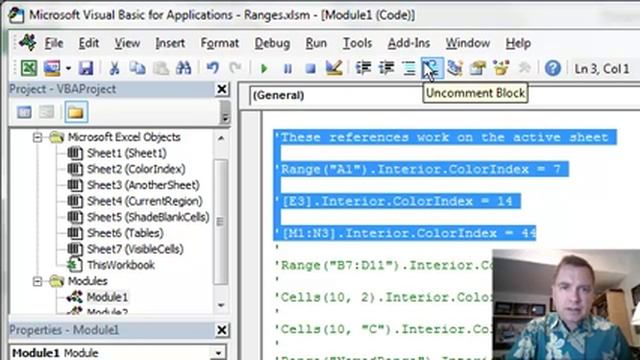Open the Window menu

coord(468,43)
